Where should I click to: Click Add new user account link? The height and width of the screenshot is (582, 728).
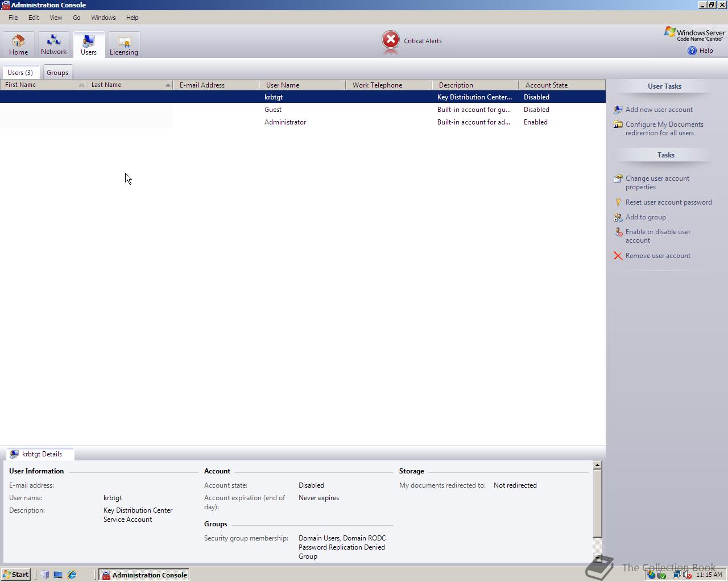point(659,110)
